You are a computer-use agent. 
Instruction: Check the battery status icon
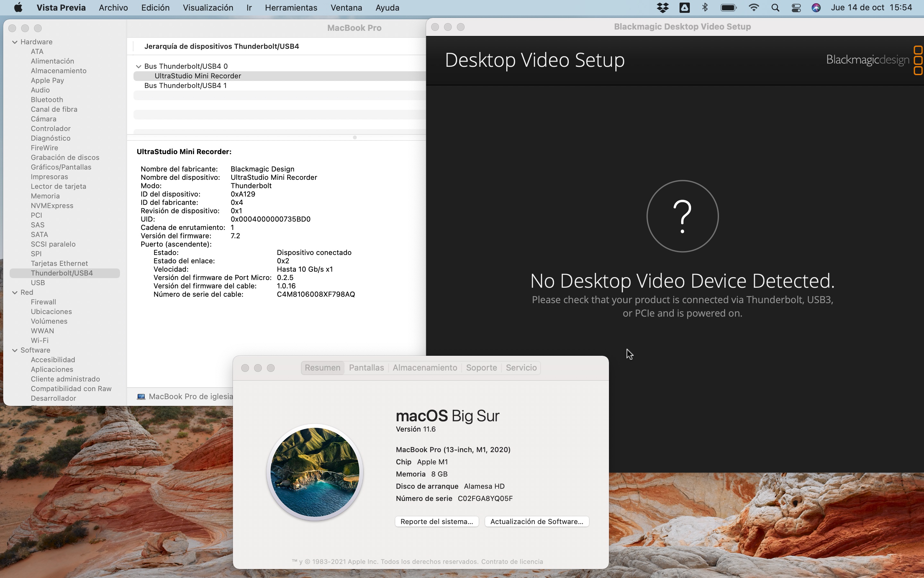coord(729,8)
